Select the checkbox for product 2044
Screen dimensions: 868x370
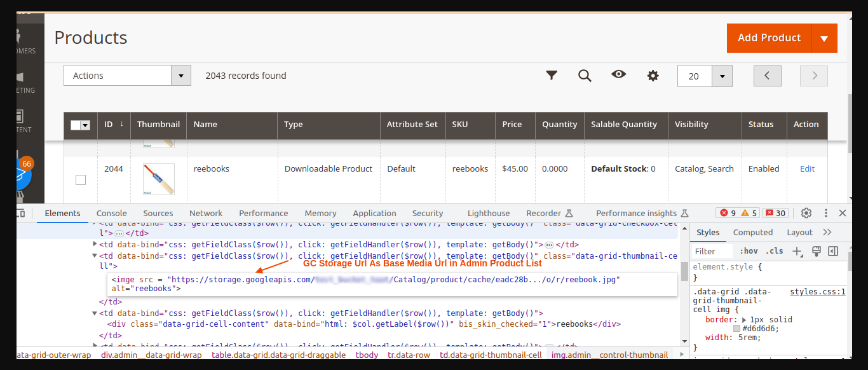point(81,179)
